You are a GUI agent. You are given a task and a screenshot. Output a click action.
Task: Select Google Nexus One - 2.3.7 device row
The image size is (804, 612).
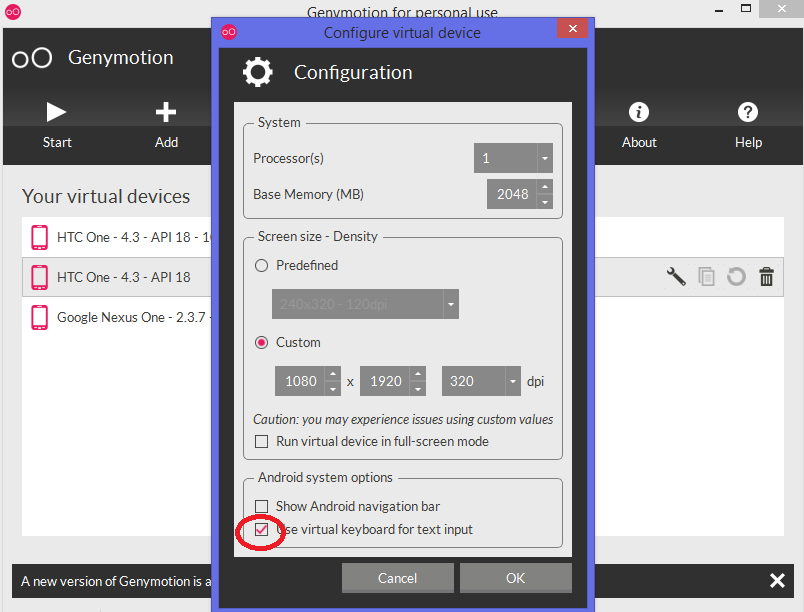point(116,317)
